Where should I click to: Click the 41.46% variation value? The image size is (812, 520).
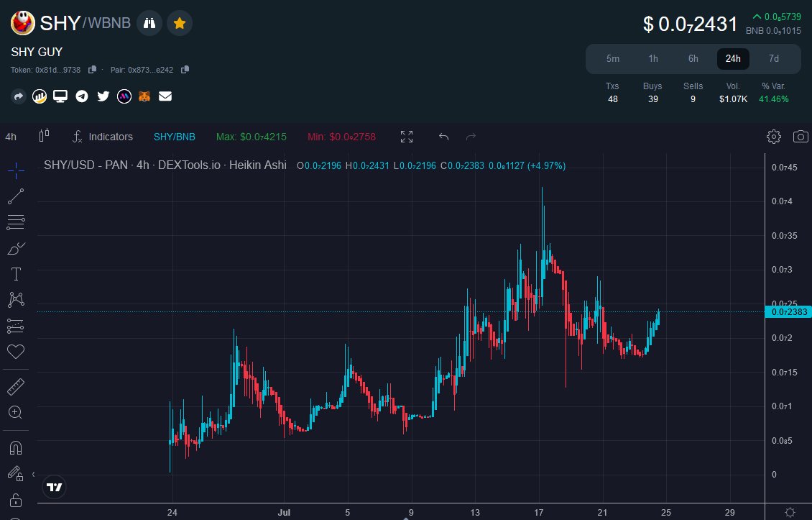click(773, 99)
